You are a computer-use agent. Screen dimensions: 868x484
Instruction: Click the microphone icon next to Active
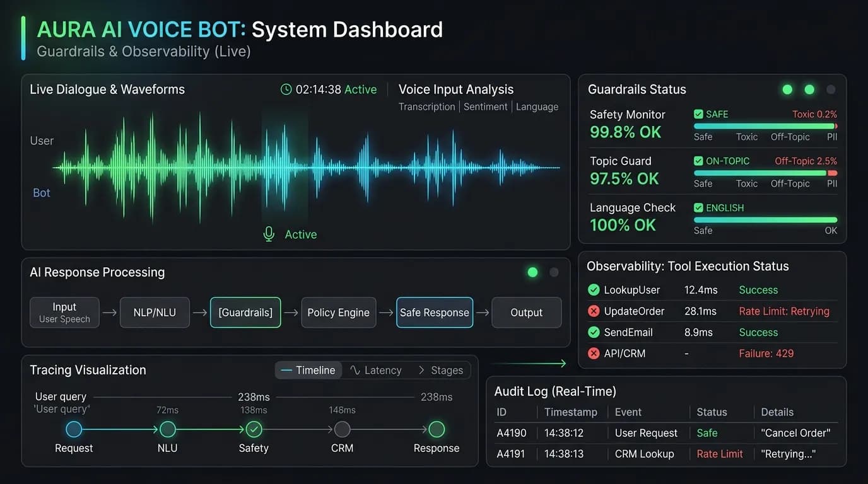pyautogui.click(x=269, y=234)
